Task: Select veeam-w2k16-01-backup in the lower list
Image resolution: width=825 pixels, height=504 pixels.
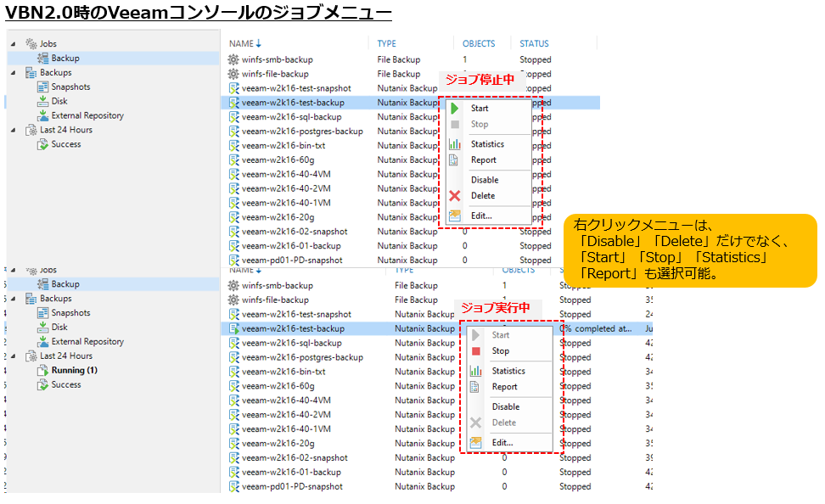Action: coord(291,473)
